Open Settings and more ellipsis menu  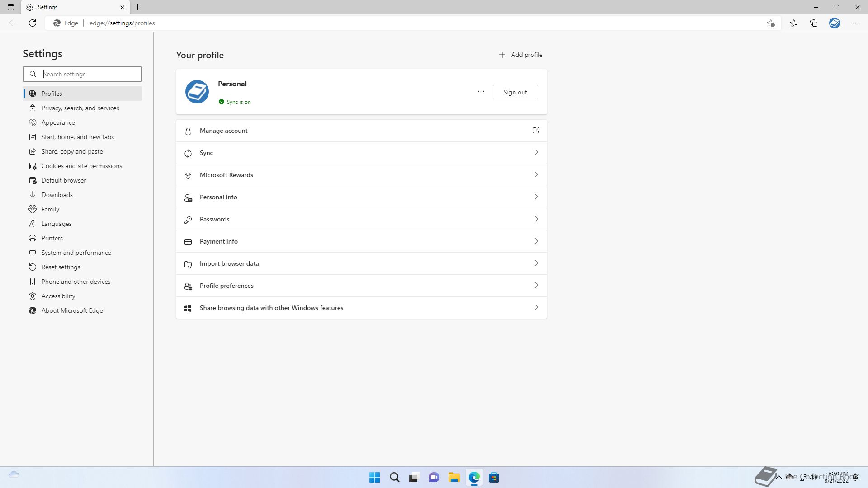click(855, 23)
